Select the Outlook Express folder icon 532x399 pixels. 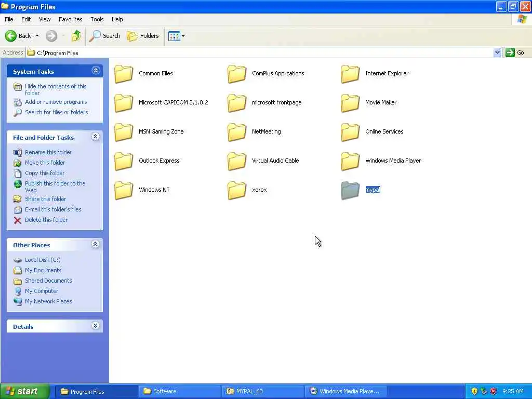[124, 161]
